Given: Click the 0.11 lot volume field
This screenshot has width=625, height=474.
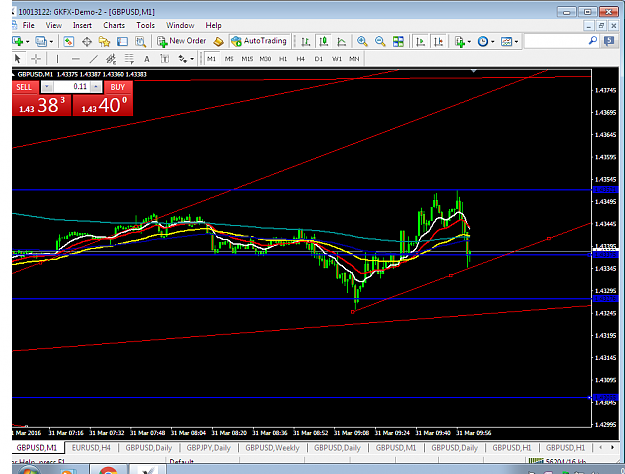Looking at the screenshot, I should tap(72, 87).
